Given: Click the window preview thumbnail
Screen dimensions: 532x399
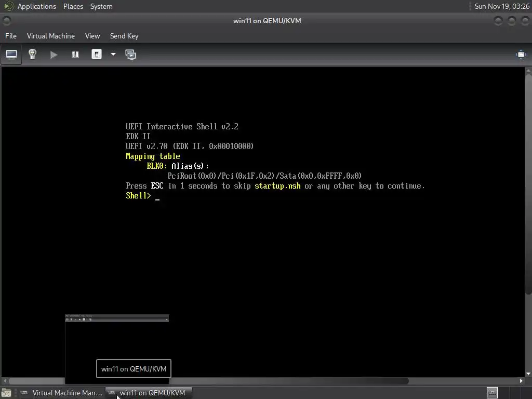Looking at the screenshot, I should pyautogui.click(x=117, y=349).
